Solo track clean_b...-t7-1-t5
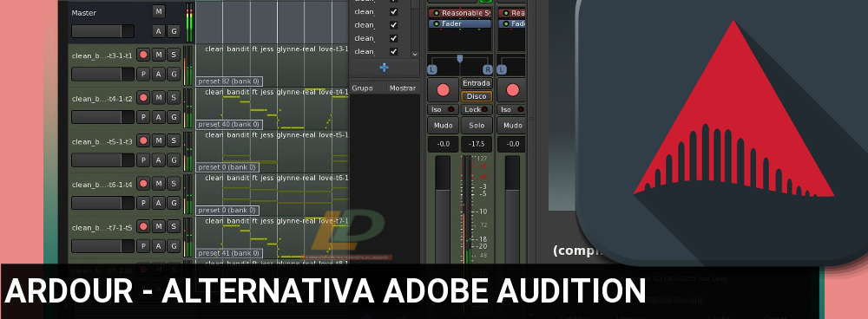 click(x=174, y=226)
